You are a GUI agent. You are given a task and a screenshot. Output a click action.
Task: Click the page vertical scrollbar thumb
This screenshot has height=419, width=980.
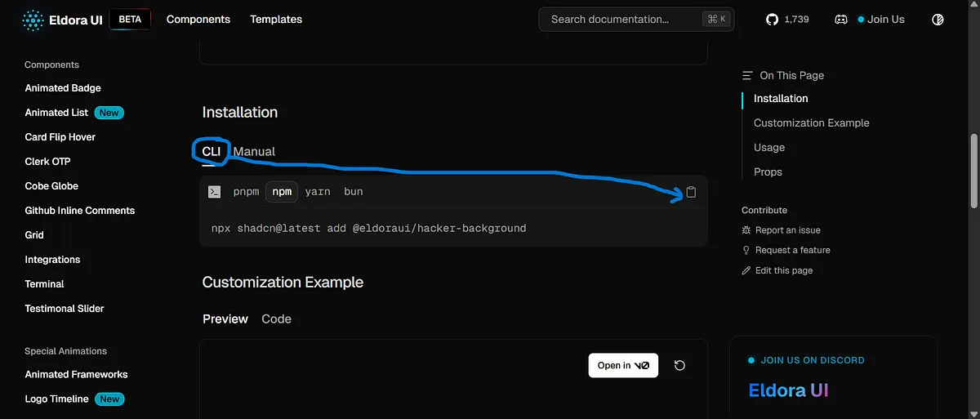click(973, 170)
